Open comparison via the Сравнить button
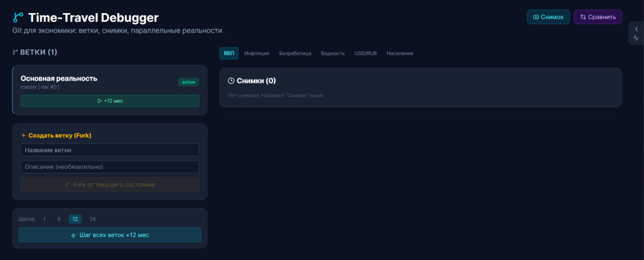 pos(598,17)
